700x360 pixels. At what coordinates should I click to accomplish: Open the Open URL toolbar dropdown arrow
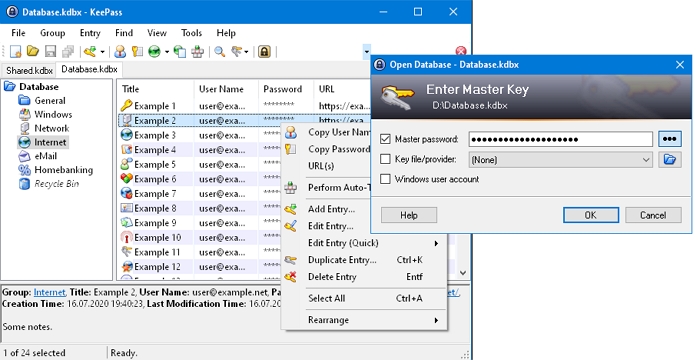167,52
